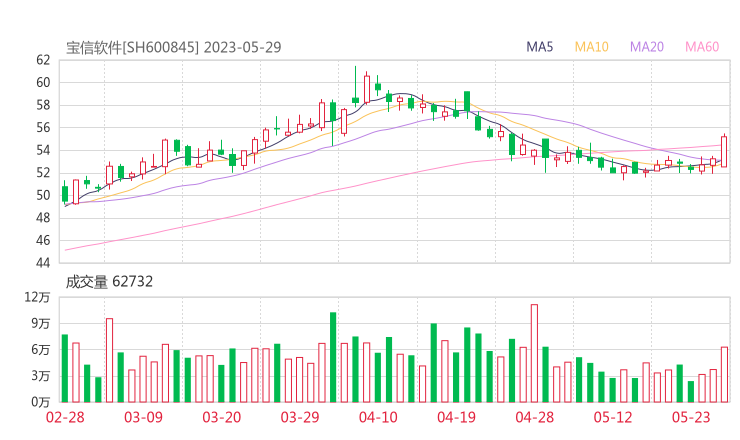The width and height of the screenshot is (740, 440).
Task: Click the MA5 legend label
Action: click(x=539, y=47)
